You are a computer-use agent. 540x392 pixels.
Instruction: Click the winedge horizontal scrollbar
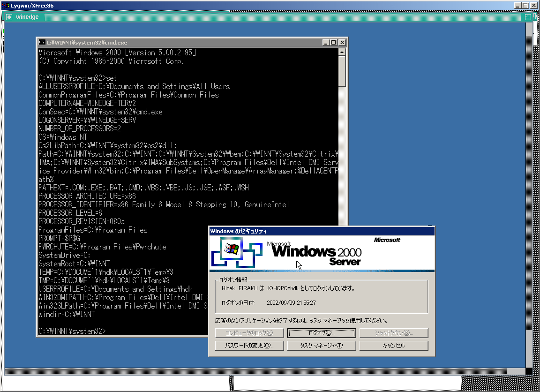tap(265, 371)
